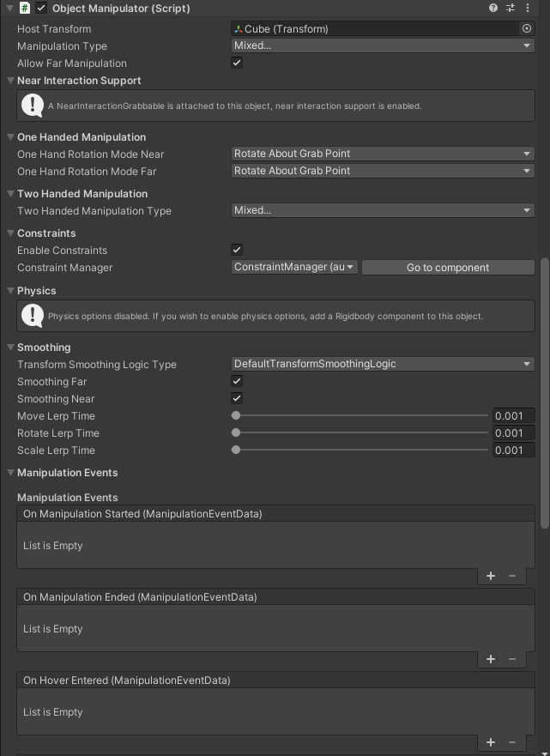Viewport: 550px width, 756px height.
Task: Click the Rotate Lerp Time value field
Action: (x=512, y=432)
